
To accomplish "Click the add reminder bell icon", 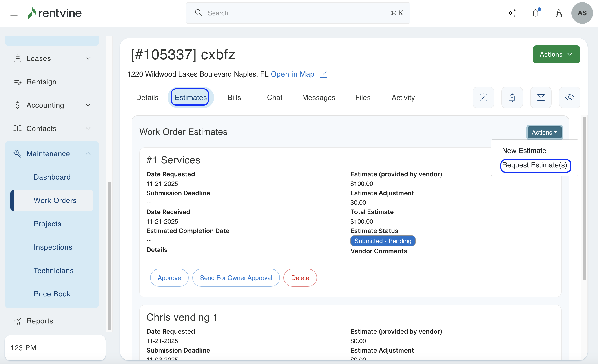I will (x=512, y=98).
